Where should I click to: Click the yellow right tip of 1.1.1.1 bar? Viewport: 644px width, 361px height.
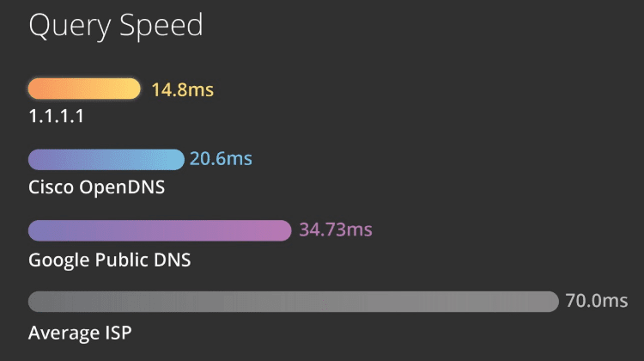[x=134, y=89]
